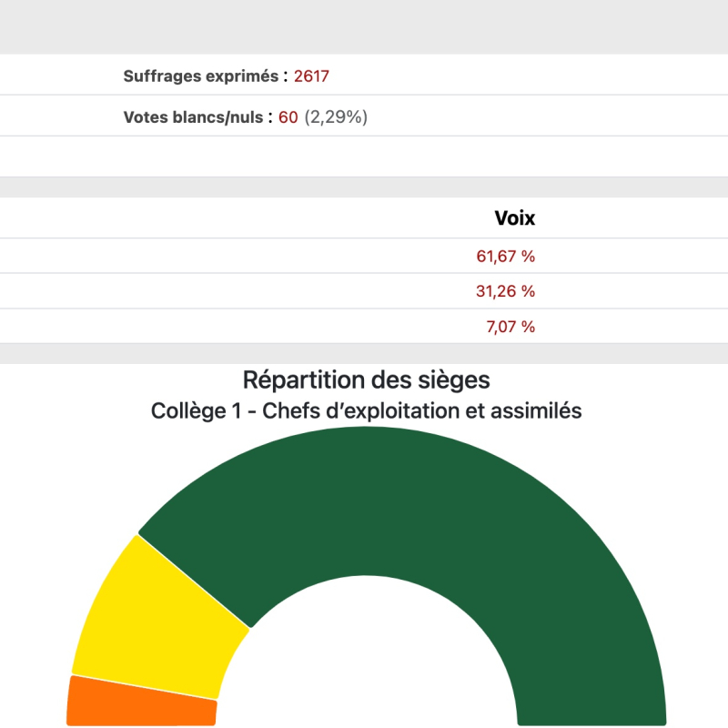The height and width of the screenshot is (728, 728).
Task: Click the 31,26 % vote share value
Action: pyautogui.click(x=505, y=291)
